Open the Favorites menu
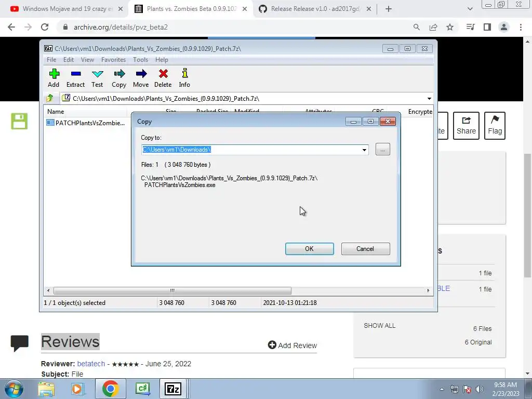Viewport: 532px width, 399px height. [113, 60]
